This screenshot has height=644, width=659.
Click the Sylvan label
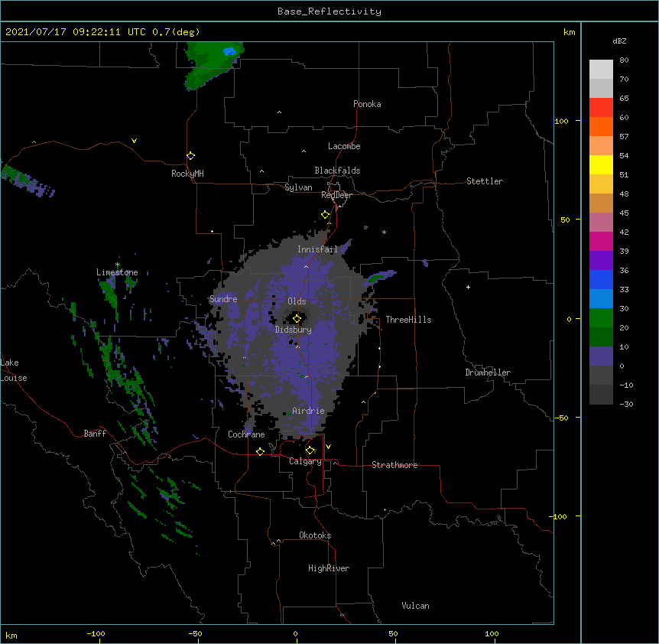click(x=298, y=187)
